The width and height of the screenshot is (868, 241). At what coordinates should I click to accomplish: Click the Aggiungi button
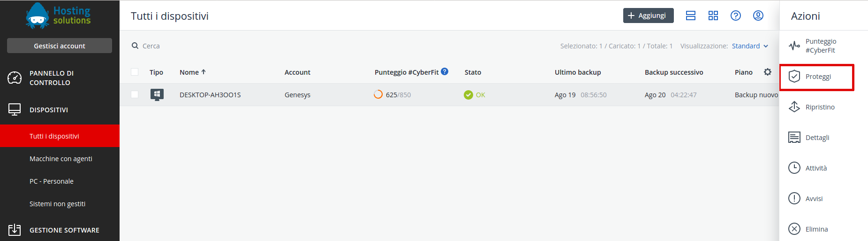pos(648,16)
